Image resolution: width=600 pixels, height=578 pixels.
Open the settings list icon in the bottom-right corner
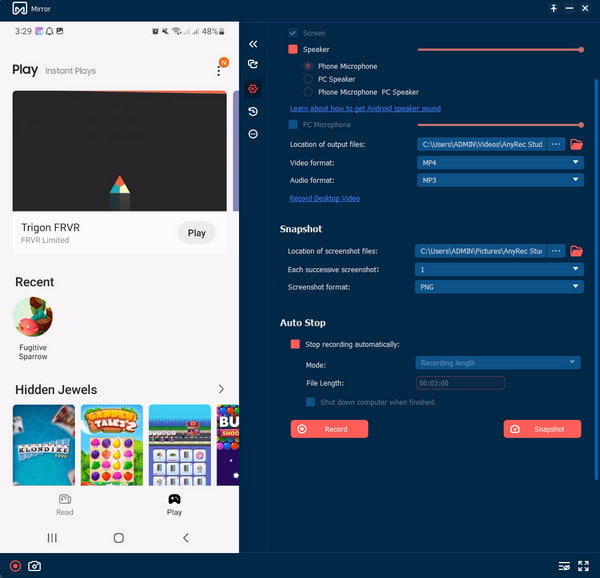click(564, 566)
